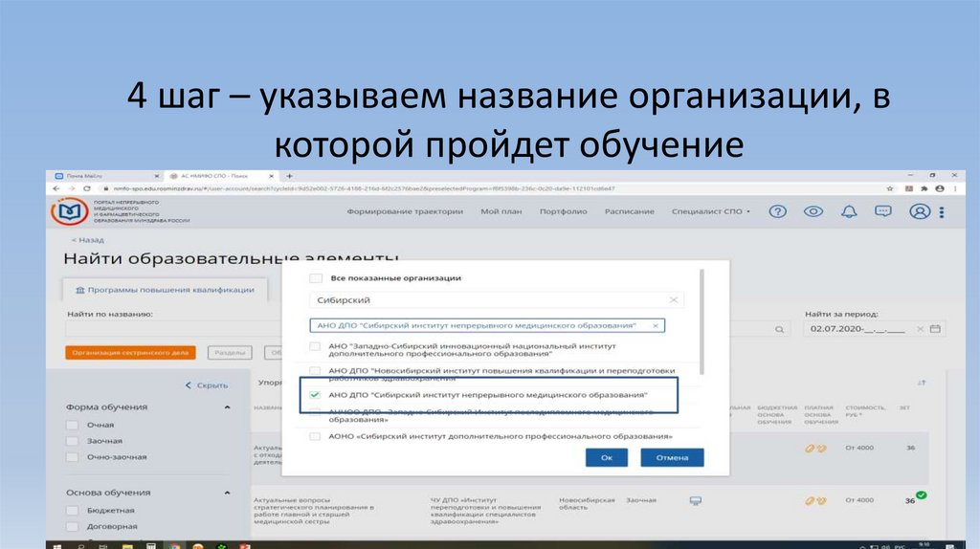Click the orange 'Организация сестринского дела' button
980x549 pixels.
tap(130, 353)
